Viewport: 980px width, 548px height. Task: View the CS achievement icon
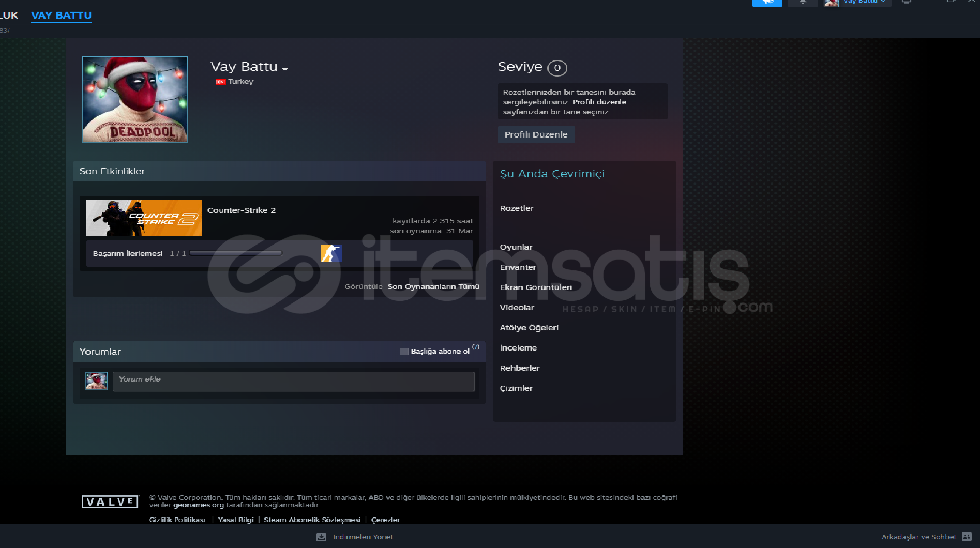coord(331,253)
